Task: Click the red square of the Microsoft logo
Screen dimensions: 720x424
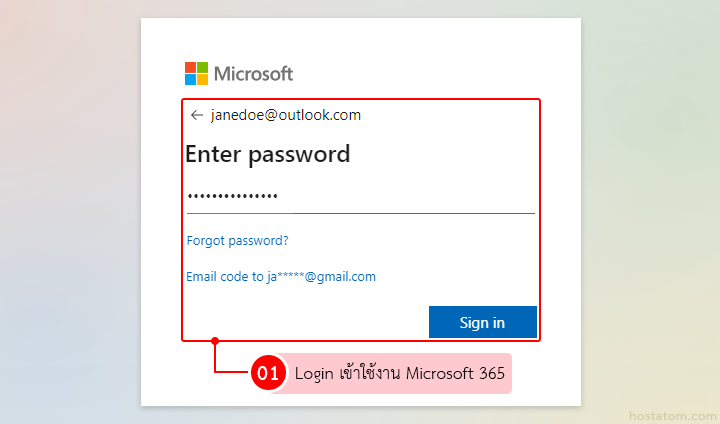Action: (191, 68)
